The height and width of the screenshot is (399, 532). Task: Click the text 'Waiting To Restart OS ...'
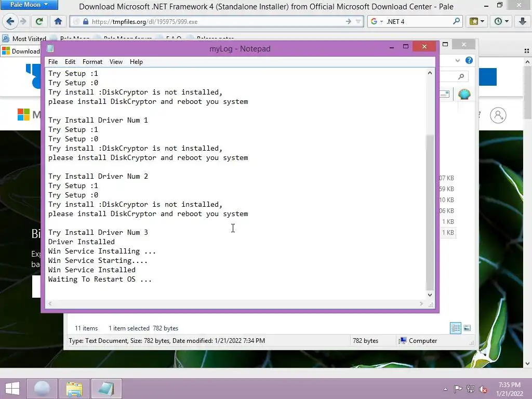(100, 279)
